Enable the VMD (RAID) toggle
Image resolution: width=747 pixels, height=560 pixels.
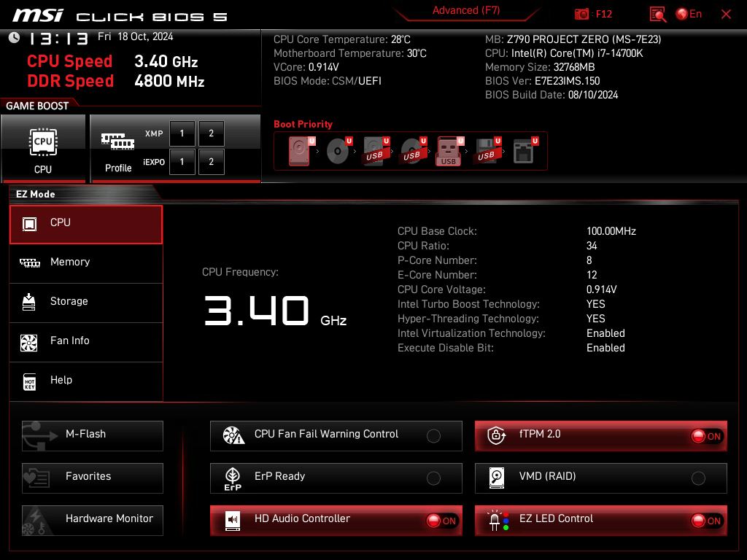(x=698, y=478)
